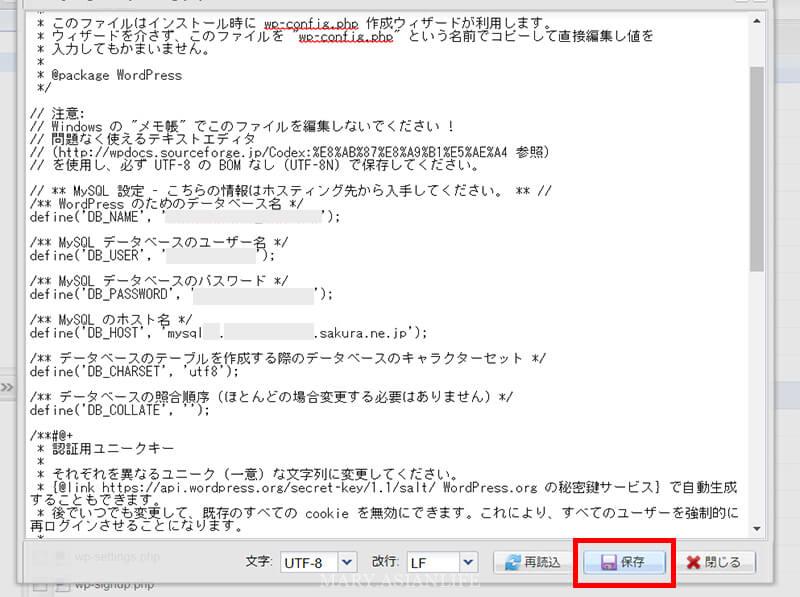The width and height of the screenshot is (800, 597).
Task: Click the red X icon in 閉じる
Action: 693,562
